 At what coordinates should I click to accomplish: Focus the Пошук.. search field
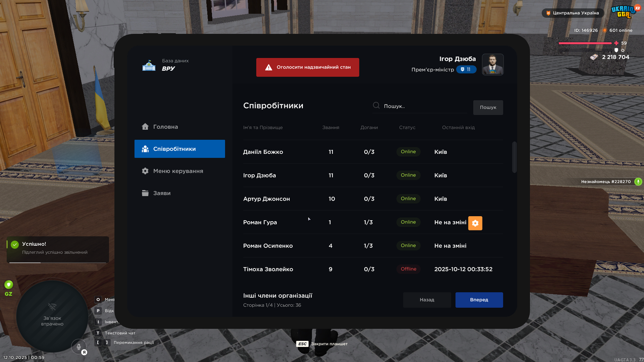(x=420, y=106)
